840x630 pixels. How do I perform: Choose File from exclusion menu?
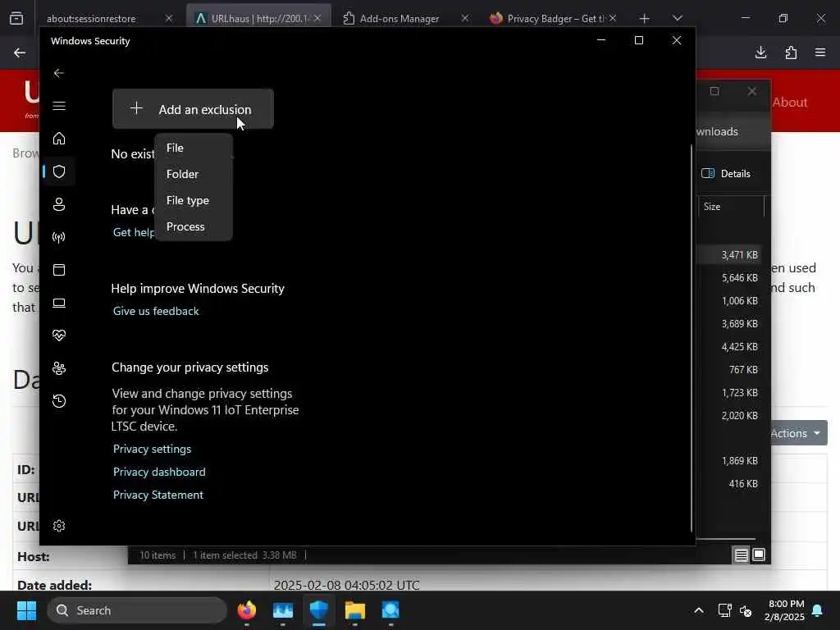194,148
